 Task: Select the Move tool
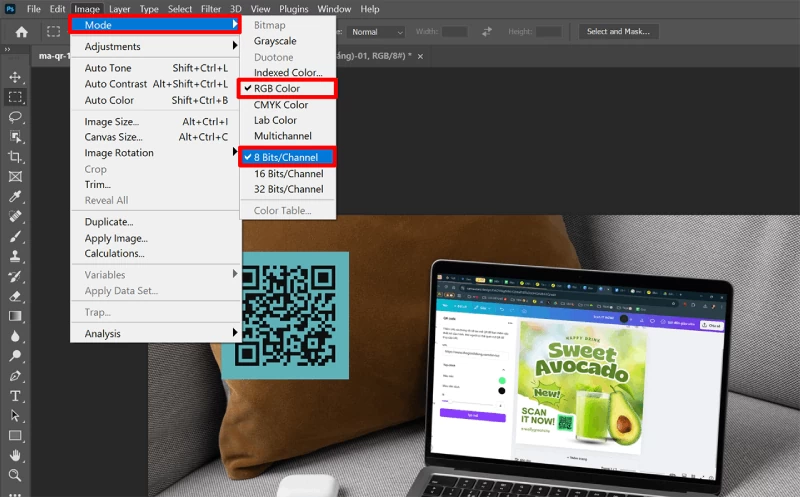coord(15,77)
